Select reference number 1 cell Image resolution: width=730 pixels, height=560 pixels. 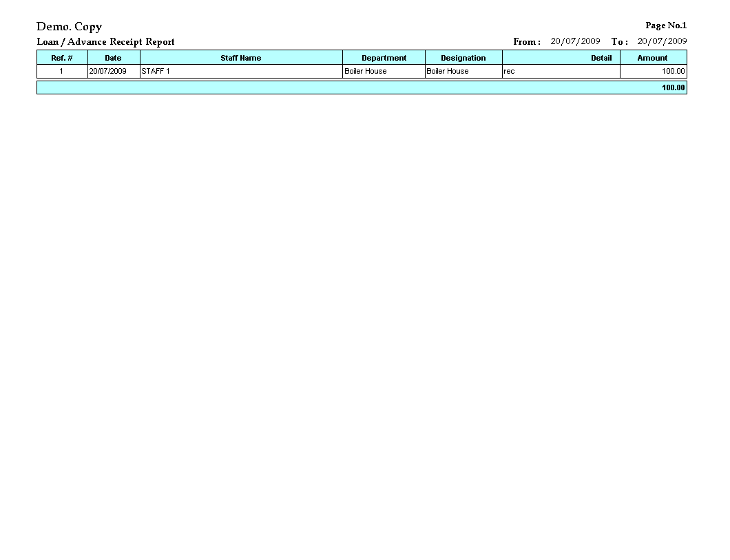[x=62, y=71]
